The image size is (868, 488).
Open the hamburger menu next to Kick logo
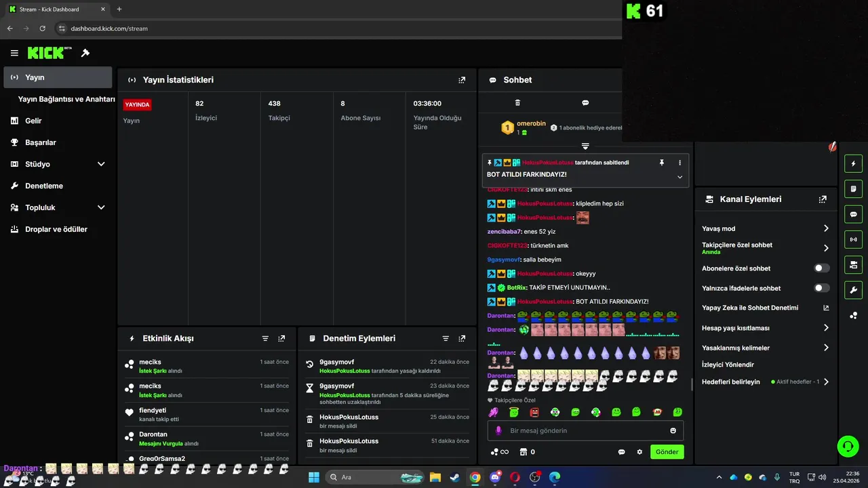(x=14, y=53)
